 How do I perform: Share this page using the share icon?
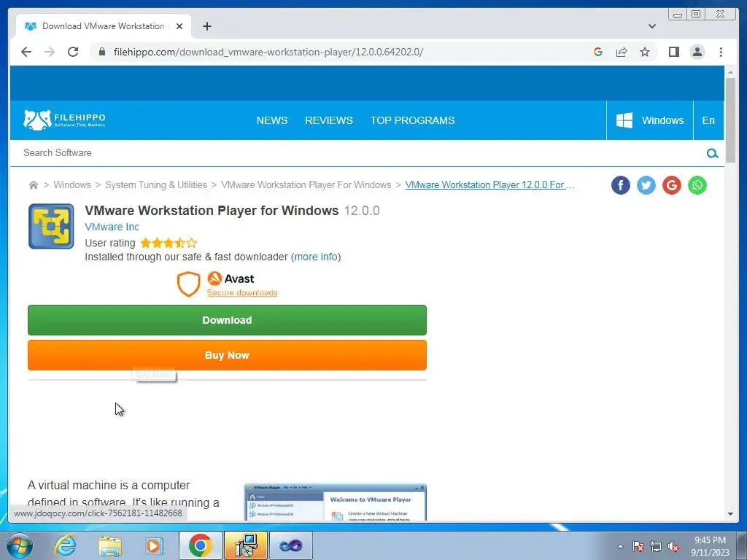pyautogui.click(x=622, y=52)
